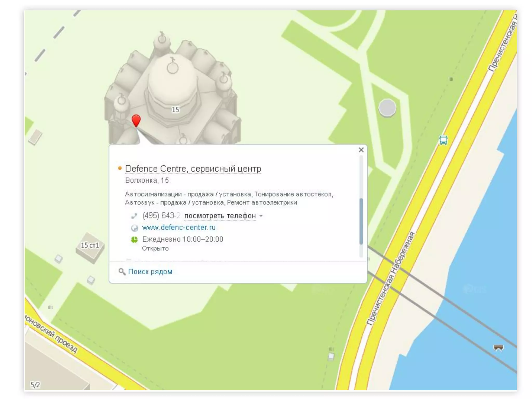Expand the phone number dropdown arrow

tap(261, 216)
